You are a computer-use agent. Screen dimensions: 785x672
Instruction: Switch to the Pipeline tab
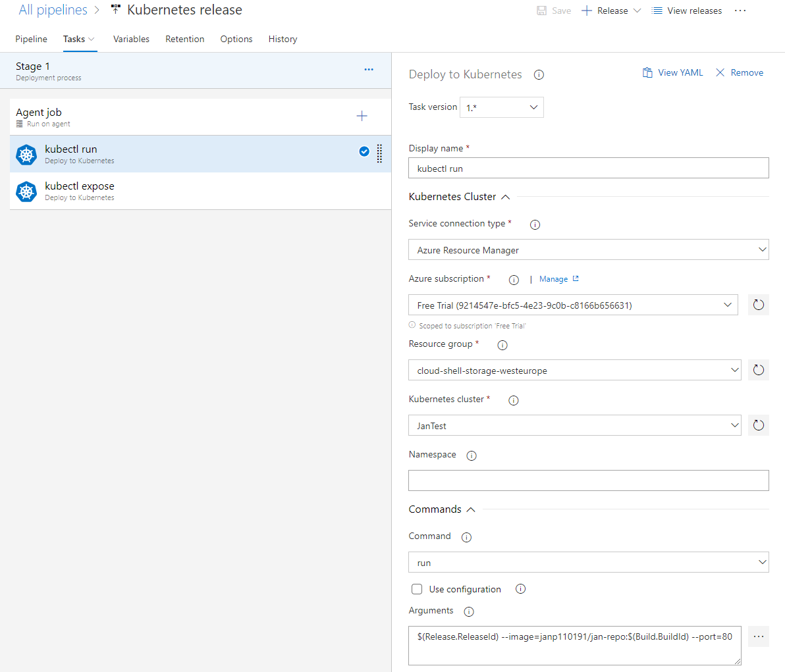(x=31, y=39)
